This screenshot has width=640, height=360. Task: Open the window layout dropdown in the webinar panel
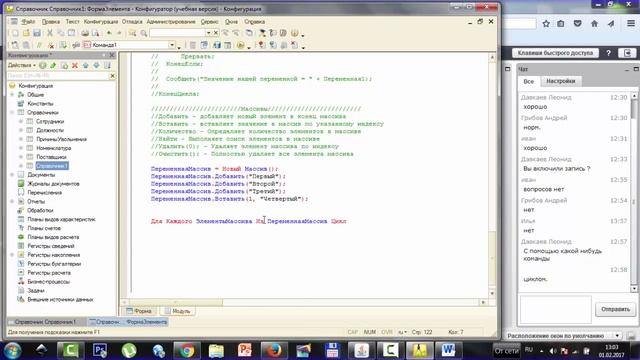(x=617, y=336)
